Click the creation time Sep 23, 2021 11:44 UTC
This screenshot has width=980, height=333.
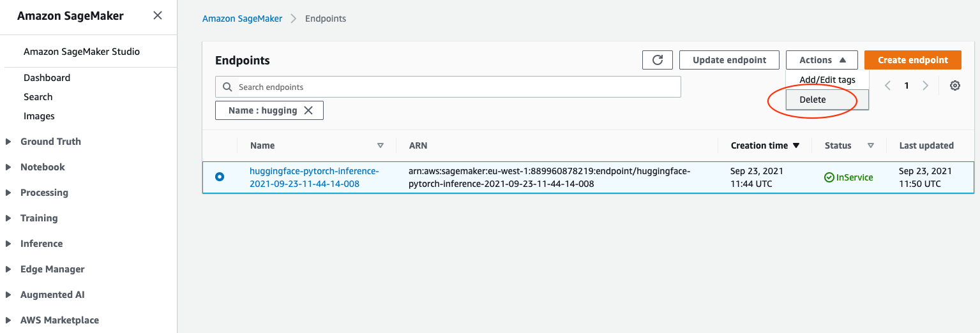(757, 177)
